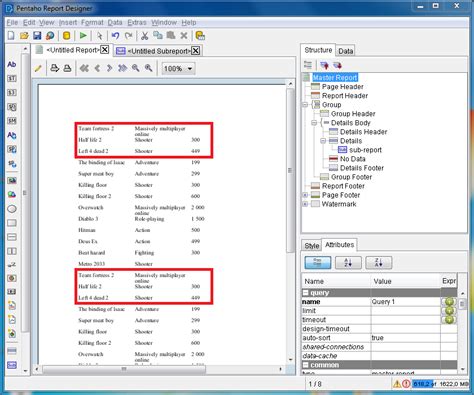Image resolution: width=474 pixels, height=395 pixels.
Task: Click the memory usage bar in status bar
Action: [x=441, y=384]
